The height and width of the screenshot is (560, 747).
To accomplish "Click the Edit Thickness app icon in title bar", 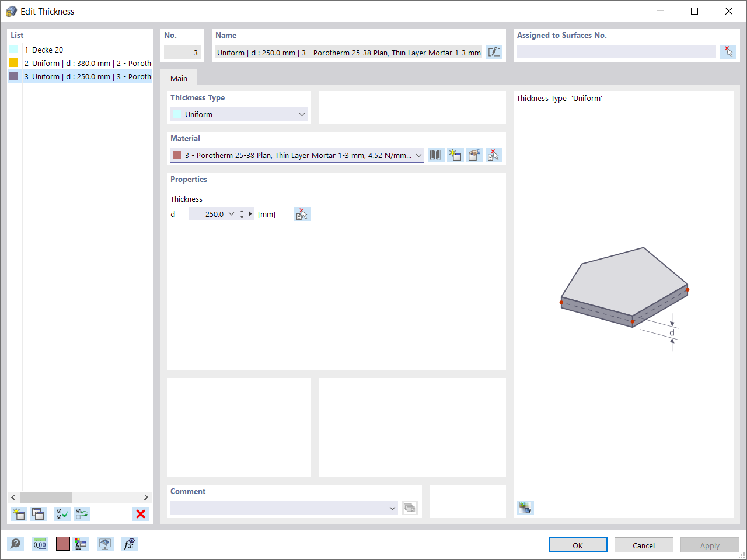I will tap(11, 11).
